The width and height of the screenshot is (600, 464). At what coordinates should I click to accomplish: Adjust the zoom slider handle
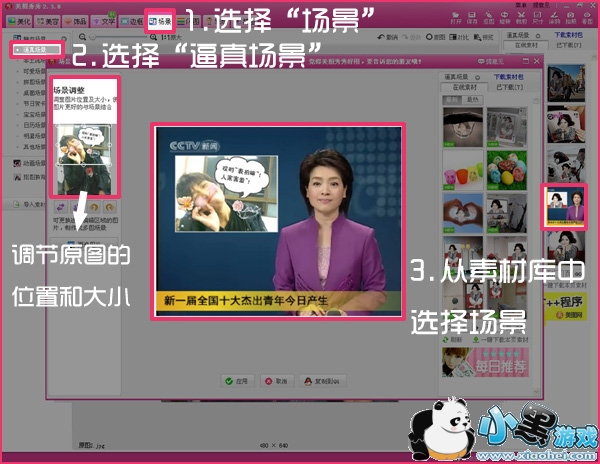pos(92,37)
